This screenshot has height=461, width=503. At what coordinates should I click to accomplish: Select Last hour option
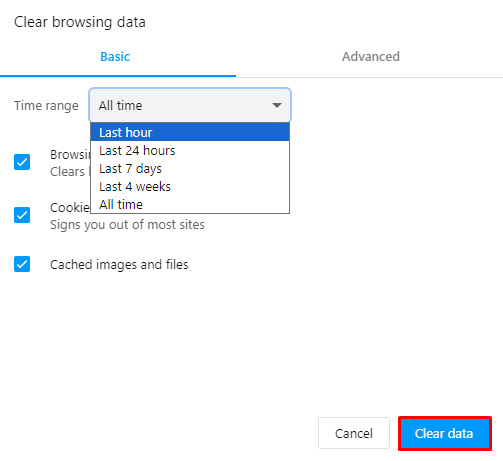(x=190, y=132)
